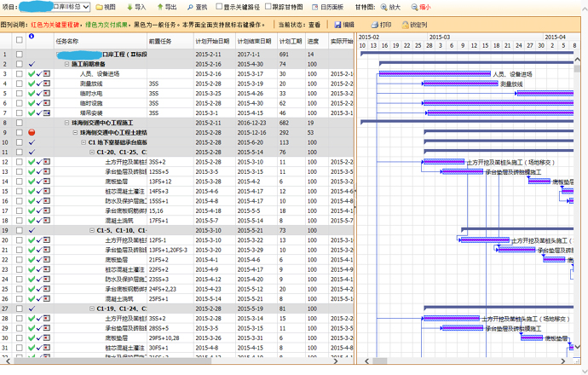588x375 pixels.
Task: Click the red status icon in row 9
Action: click(32, 133)
